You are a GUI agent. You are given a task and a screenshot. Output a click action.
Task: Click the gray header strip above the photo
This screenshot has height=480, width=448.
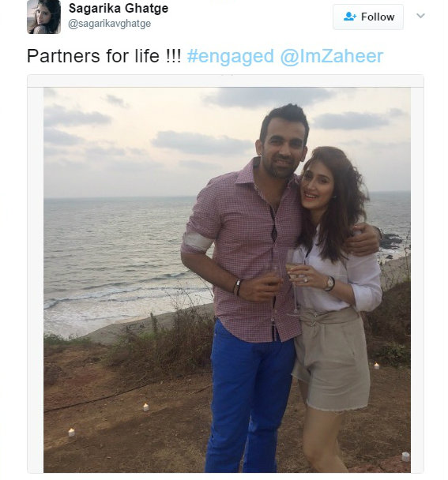[x=225, y=81]
